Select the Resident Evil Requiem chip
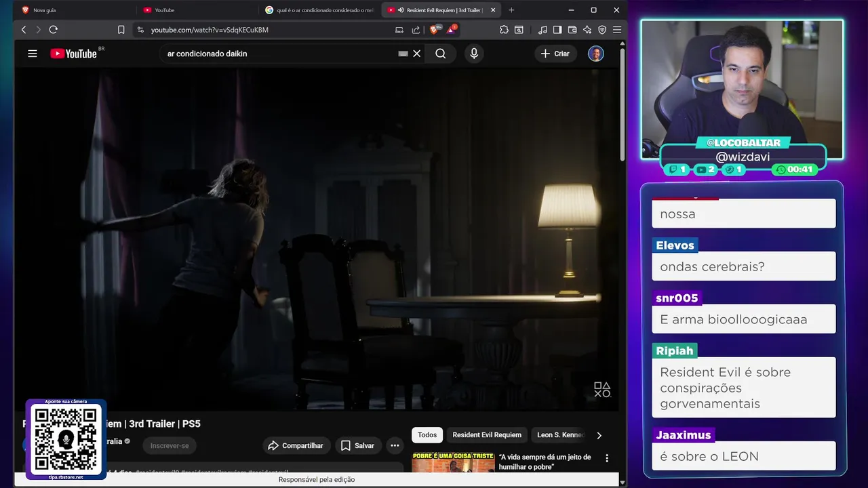Viewport: 868px width, 488px height. [x=487, y=435]
